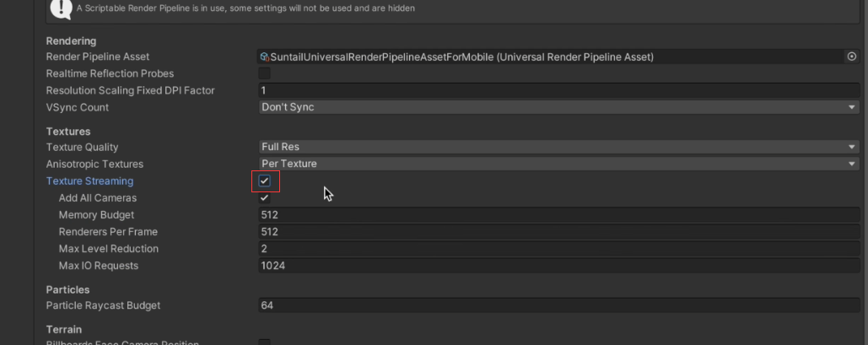This screenshot has height=345, width=868.
Task: Click the Renderers Per Frame field
Action: point(559,231)
